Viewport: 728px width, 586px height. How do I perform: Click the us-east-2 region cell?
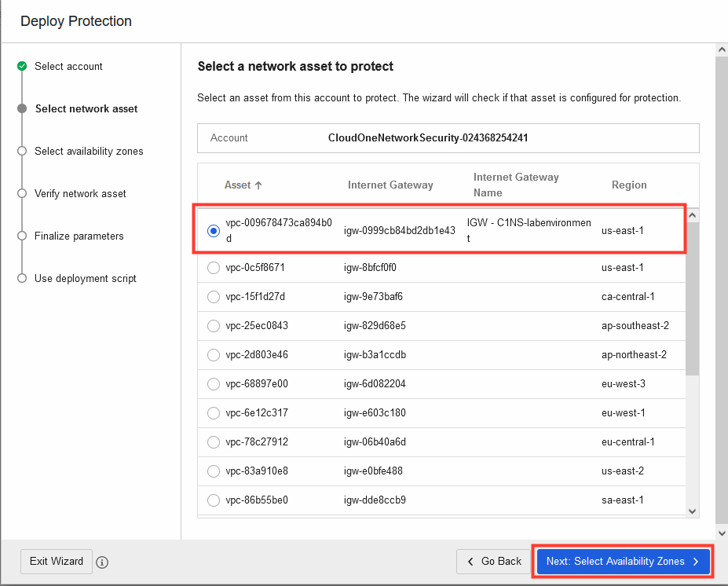(623, 471)
